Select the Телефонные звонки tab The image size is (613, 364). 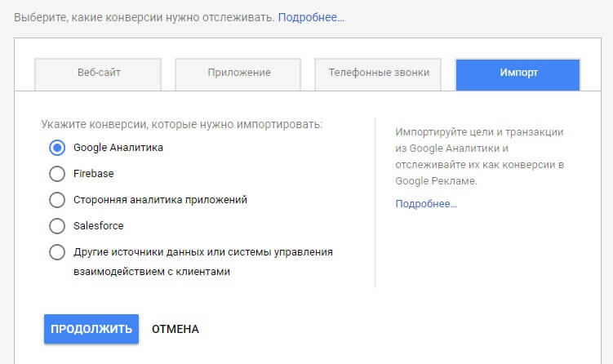pyautogui.click(x=378, y=73)
